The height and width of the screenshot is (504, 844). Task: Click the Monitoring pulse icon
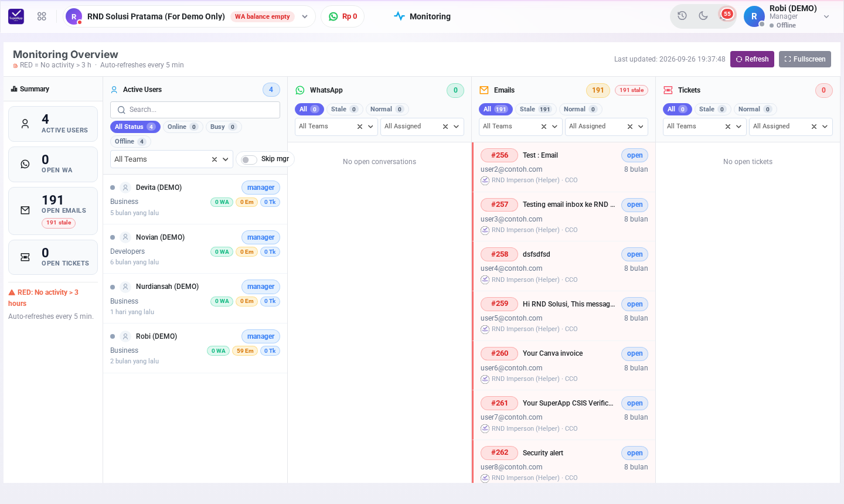pos(399,16)
